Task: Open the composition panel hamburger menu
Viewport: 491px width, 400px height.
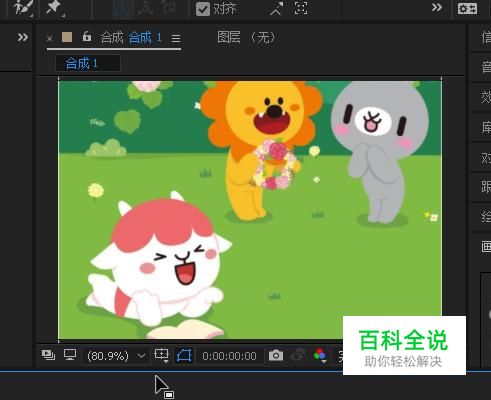Action: [176, 38]
